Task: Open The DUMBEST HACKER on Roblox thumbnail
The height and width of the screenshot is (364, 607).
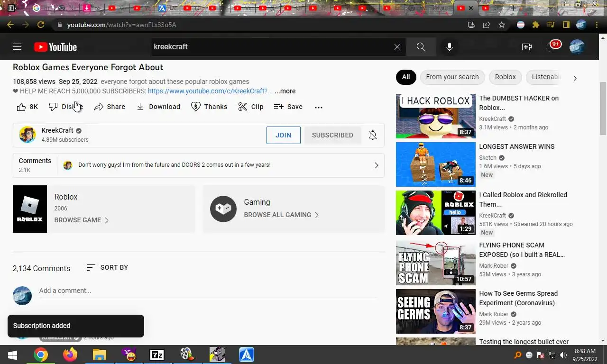Action: click(x=436, y=116)
